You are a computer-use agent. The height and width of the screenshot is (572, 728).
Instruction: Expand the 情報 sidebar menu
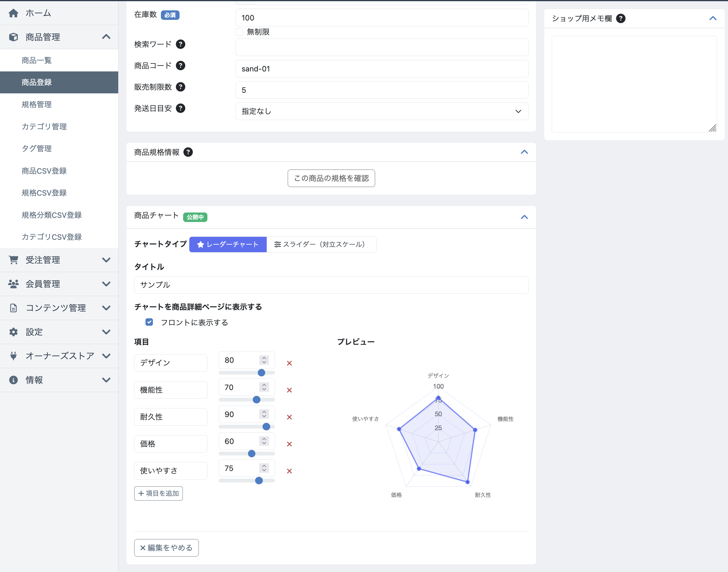[106, 380]
